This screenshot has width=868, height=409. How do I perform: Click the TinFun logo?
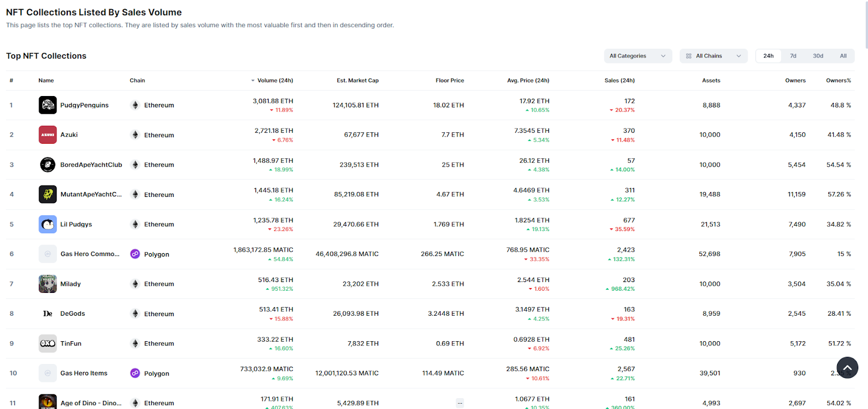[48, 343]
